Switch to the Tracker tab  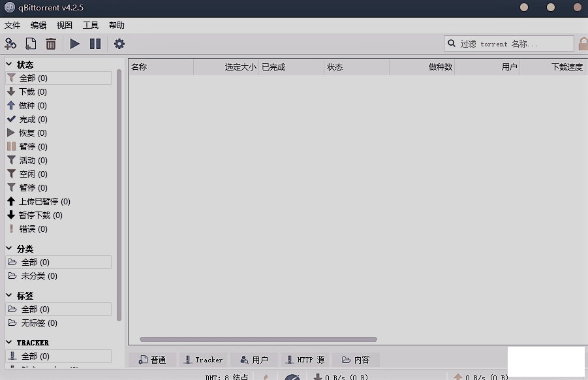(x=203, y=360)
